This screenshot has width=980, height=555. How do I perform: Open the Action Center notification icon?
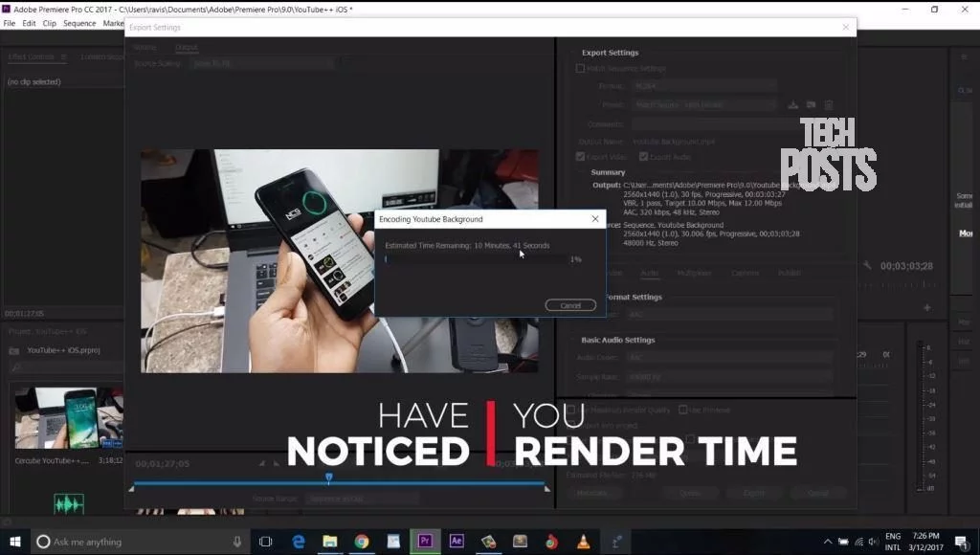point(961,542)
